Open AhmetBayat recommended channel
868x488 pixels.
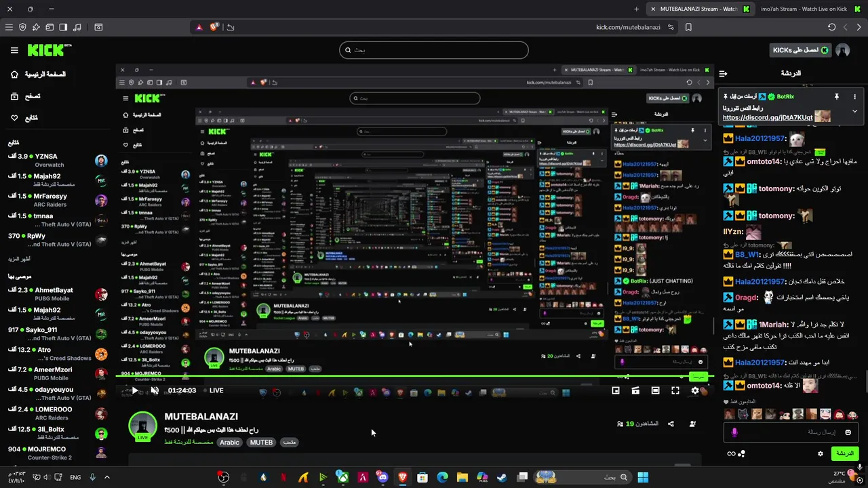58,294
